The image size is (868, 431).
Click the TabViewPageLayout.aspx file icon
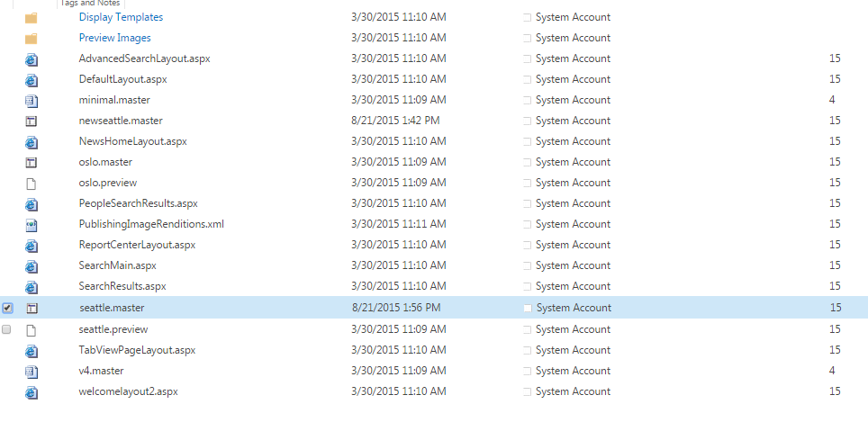(x=31, y=351)
